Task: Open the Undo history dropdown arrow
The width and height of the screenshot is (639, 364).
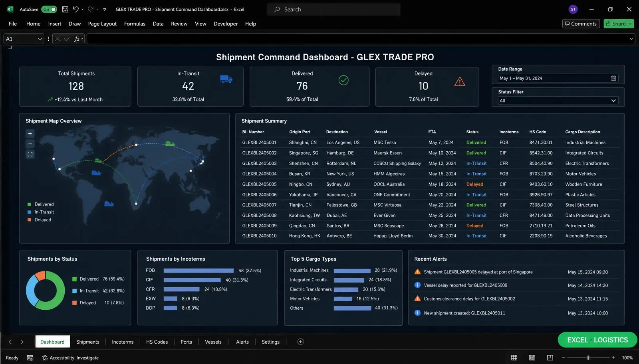Action: tap(83, 9)
